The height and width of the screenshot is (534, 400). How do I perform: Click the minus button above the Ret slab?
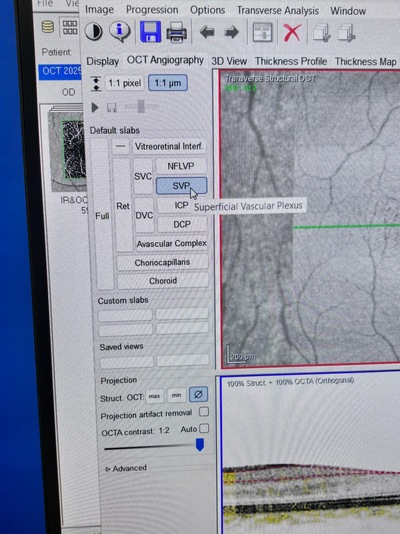pos(121,146)
